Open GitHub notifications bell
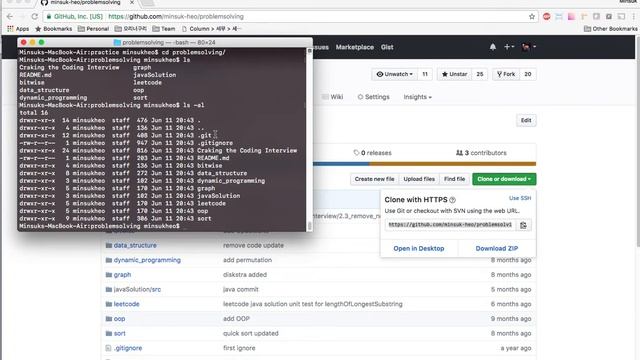Image resolution: width=640 pixels, height=360 pixels. click(x=493, y=47)
